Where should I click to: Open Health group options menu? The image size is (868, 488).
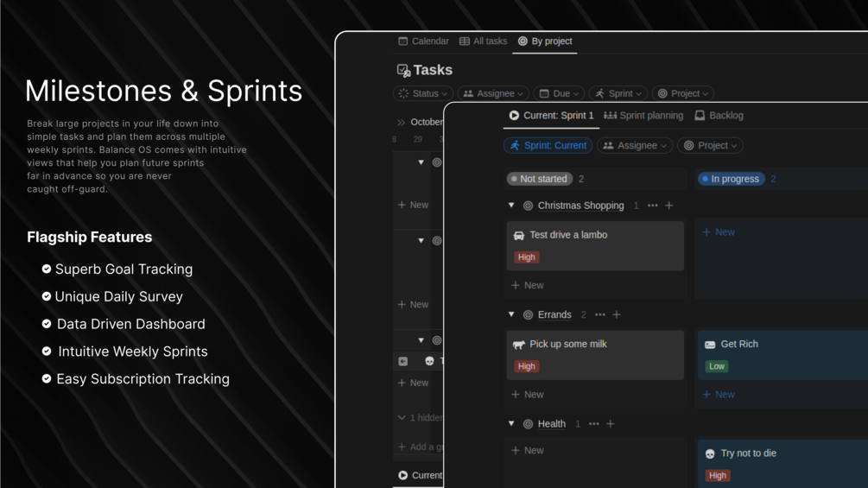(594, 423)
